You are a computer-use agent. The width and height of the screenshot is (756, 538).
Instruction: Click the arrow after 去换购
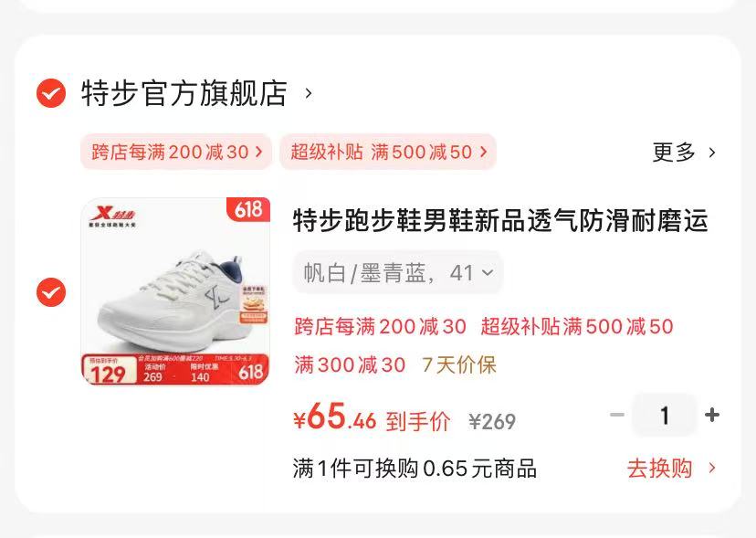coord(711,468)
